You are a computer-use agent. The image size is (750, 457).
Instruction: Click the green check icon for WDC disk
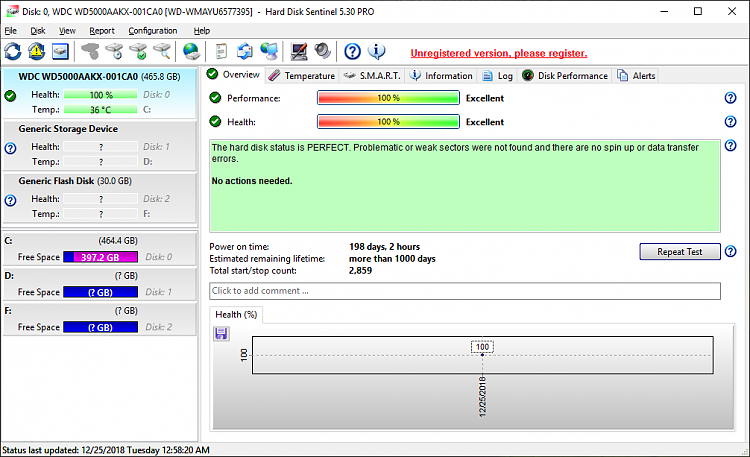[10, 96]
